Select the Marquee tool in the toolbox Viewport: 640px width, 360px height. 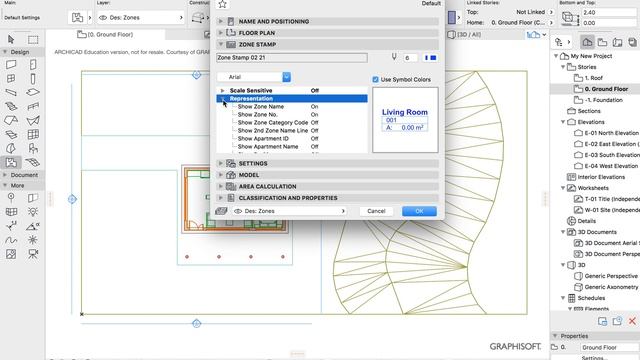click(x=33, y=39)
